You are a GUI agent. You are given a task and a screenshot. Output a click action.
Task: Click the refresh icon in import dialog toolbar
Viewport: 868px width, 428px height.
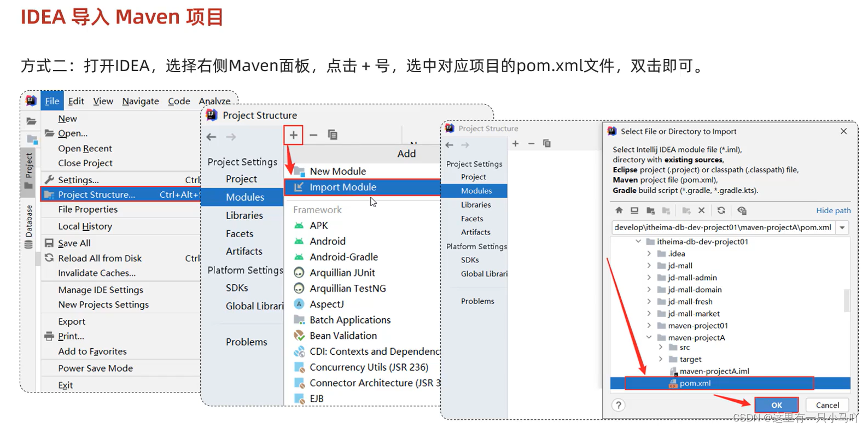click(721, 210)
